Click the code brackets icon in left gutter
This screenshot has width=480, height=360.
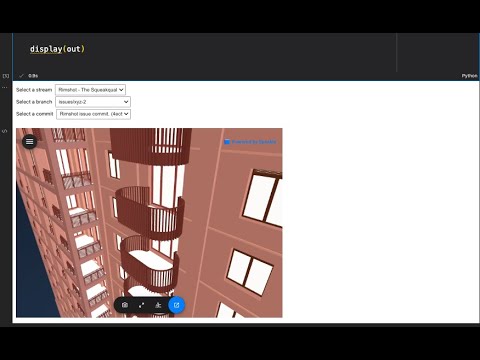click(5, 131)
